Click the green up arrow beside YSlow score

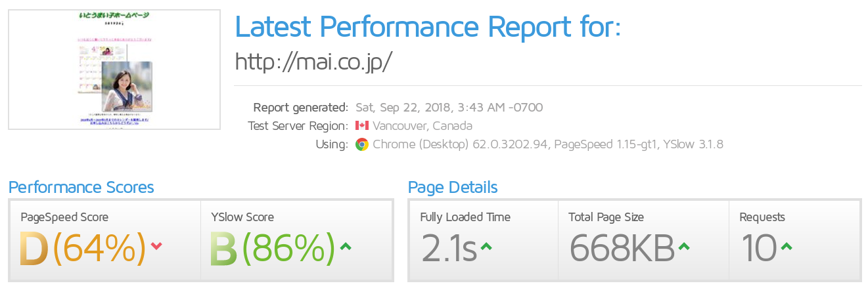point(346,246)
